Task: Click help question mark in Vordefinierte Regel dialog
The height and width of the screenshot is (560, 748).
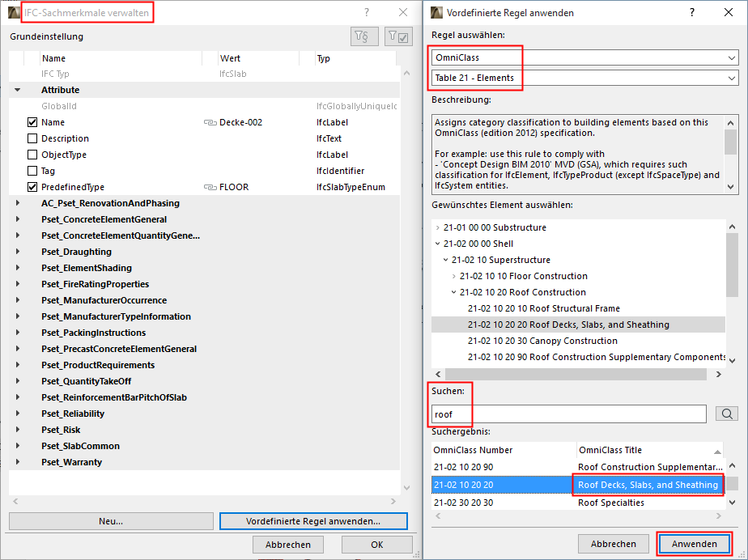Action: tap(692, 12)
